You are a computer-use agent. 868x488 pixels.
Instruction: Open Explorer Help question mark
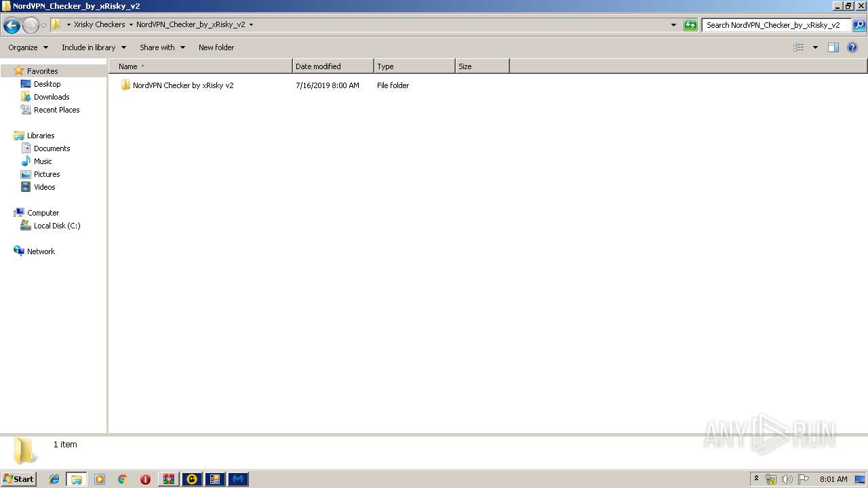[x=853, y=47]
